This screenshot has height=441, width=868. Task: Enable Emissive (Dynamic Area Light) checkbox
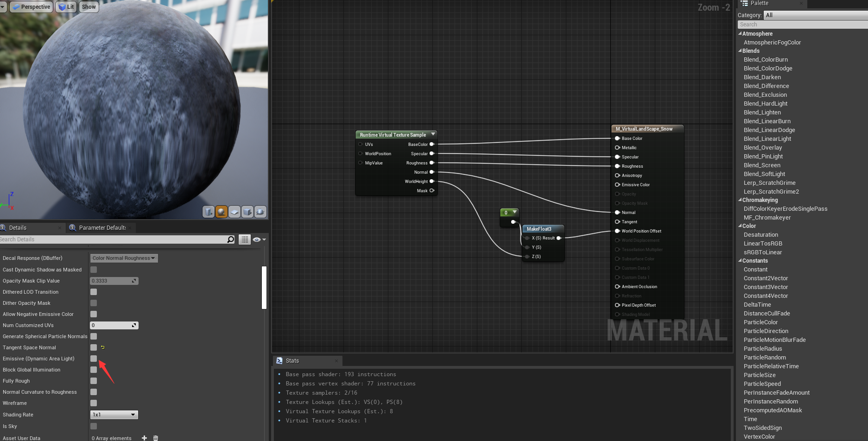click(x=94, y=359)
